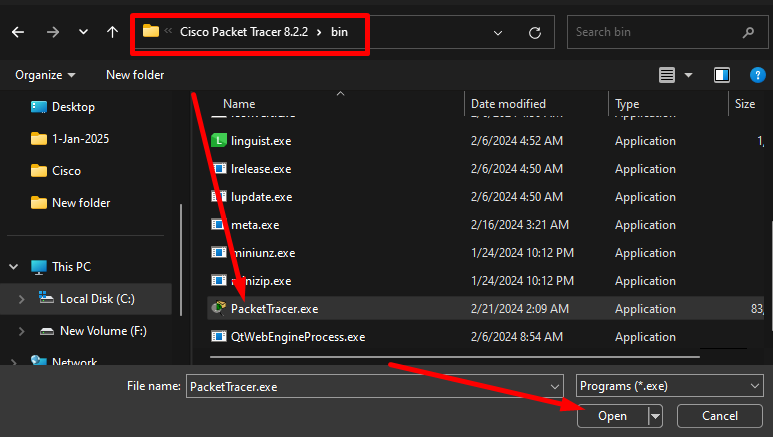This screenshot has height=437, width=773.
Task: Select New Volume (F:) drive
Action: [x=103, y=331]
